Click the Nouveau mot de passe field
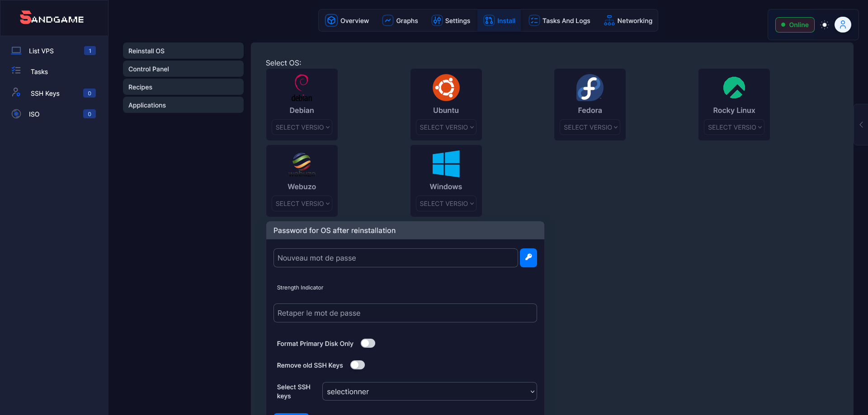 click(x=395, y=258)
